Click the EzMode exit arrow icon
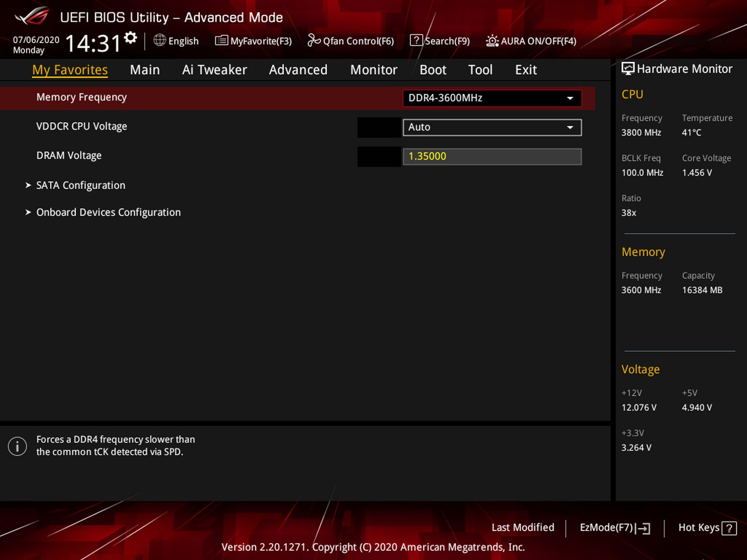The image size is (747, 560). click(x=643, y=528)
